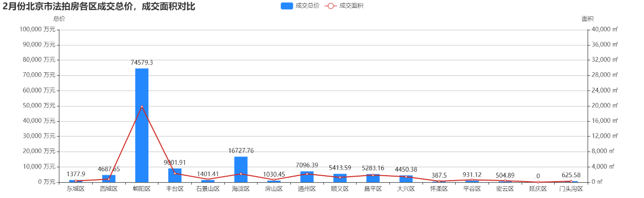644x198 pixels.
Task: Click the 丰台区 bar
Action: click(x=175, y=175)
